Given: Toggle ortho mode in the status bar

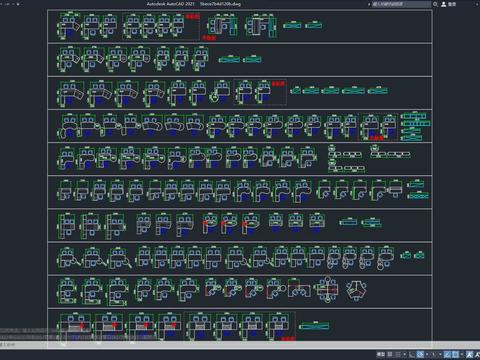Looking at the screenshot, I should (412, 354).
